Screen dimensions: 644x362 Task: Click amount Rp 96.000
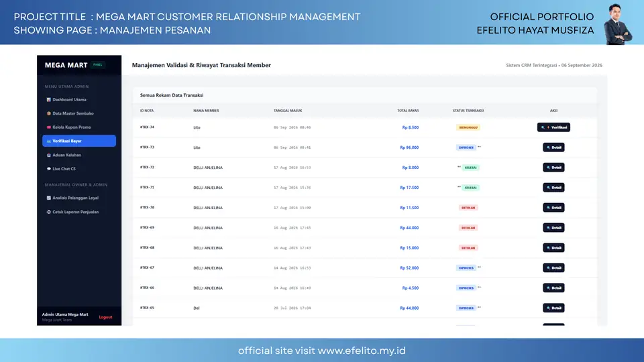click(409, 147)
